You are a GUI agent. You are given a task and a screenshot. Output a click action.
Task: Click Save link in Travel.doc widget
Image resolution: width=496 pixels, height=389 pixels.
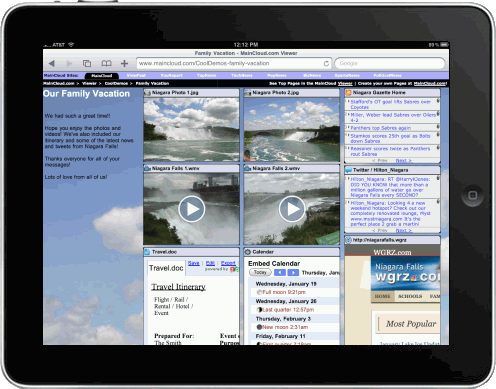(194, 263)
